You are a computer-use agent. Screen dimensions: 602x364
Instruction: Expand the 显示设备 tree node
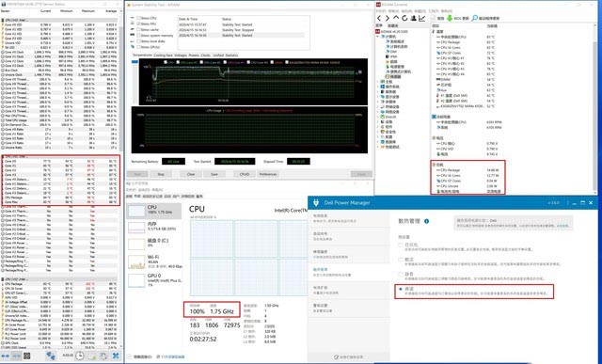coord(378,97)
